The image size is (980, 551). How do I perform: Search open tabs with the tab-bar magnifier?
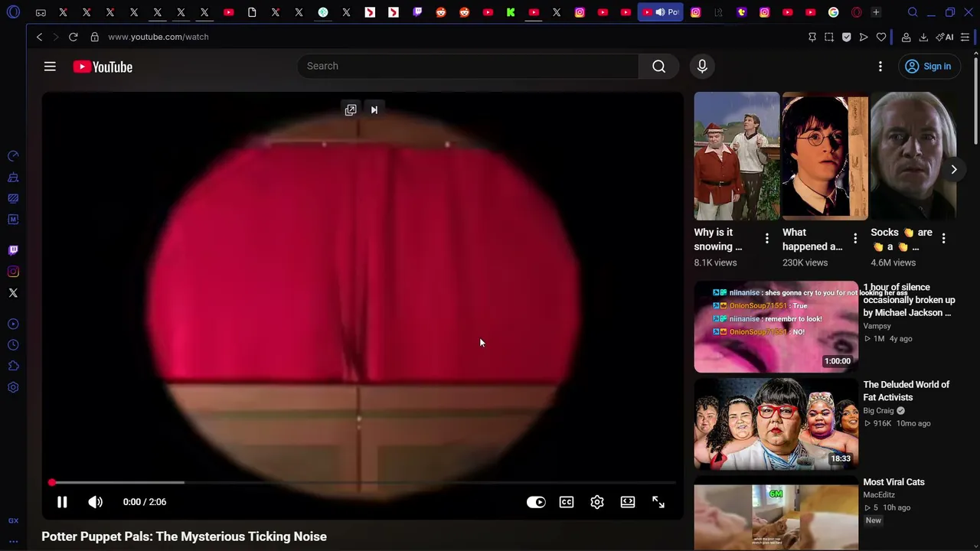tap(913, 12)
